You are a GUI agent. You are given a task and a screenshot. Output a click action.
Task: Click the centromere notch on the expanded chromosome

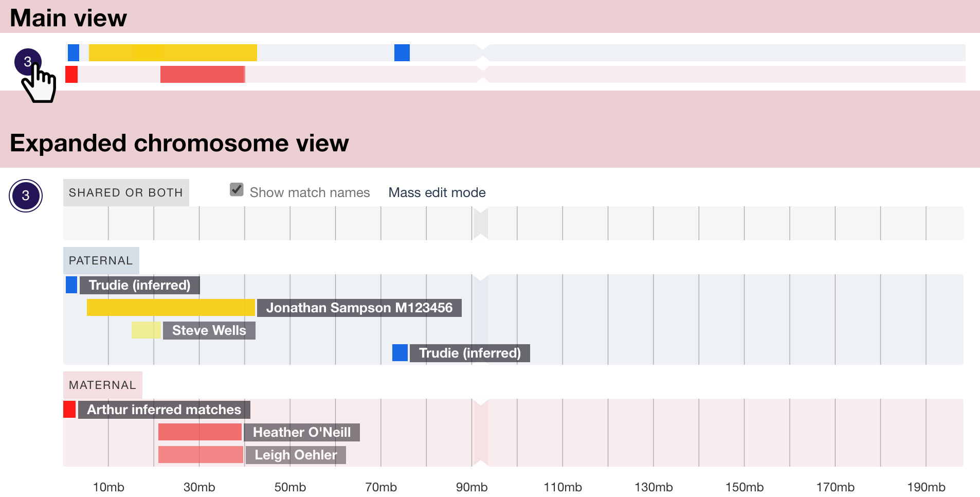tap(481, 223)
